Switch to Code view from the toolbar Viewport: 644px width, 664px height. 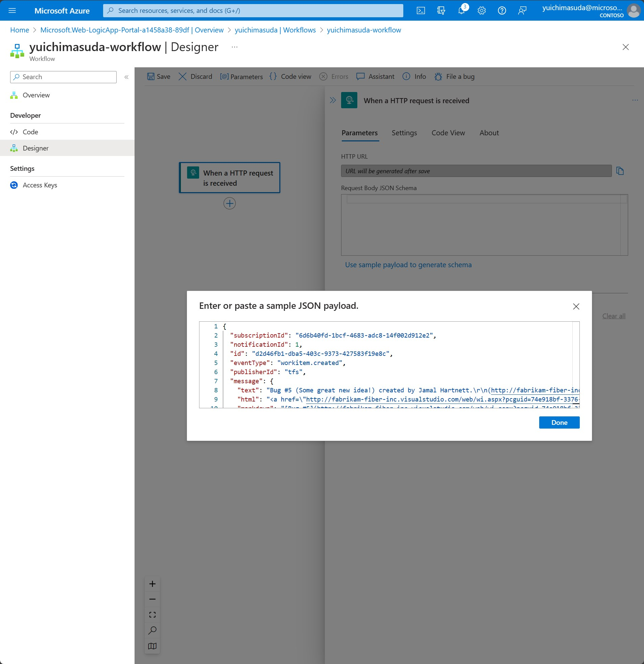tap(290, 76)
